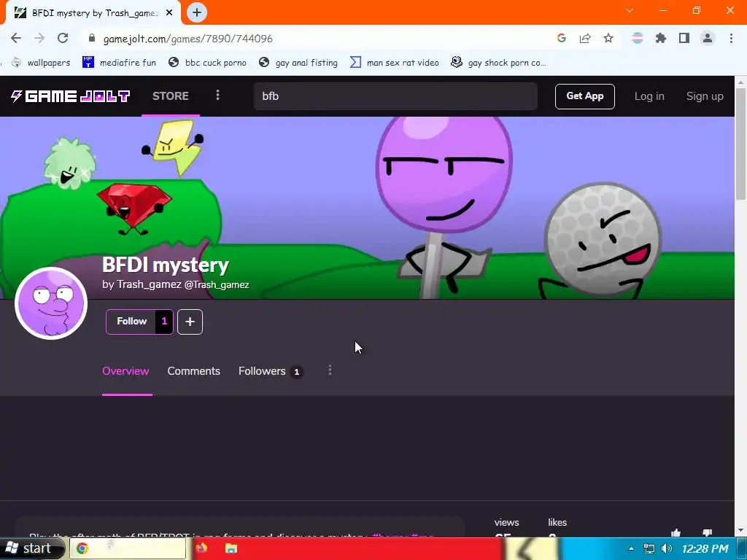
Task: Click the Chrome taskbar button
Action: [128, 548]
